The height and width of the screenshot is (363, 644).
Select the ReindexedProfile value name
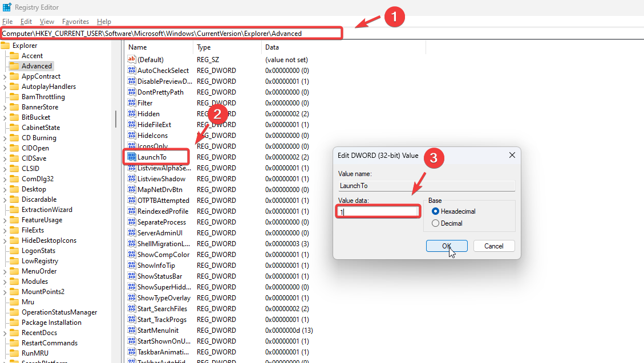point(163,211)
